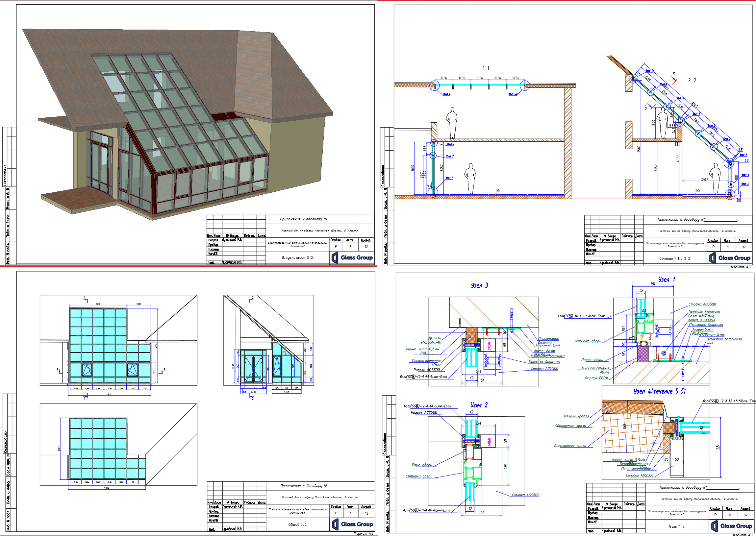Click the 'Узел 1' detail heading
756x536 pixels.
[x=667, y=279]
